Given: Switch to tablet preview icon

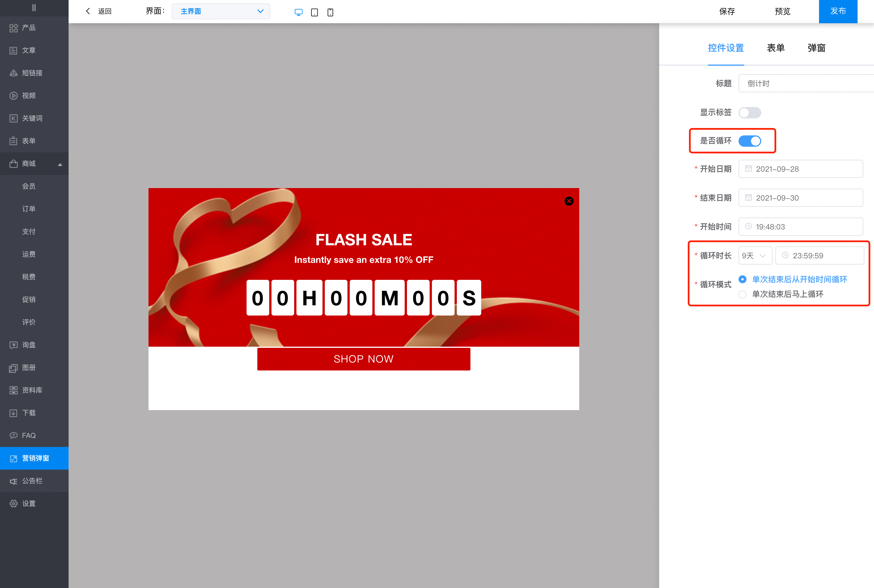Looking at the screenshot, I should (314, 12).
